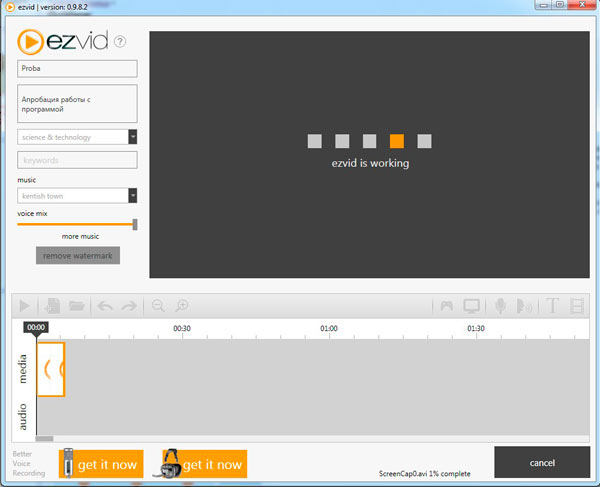
Task: Click the remove watermark button
Action: point(78,255)
